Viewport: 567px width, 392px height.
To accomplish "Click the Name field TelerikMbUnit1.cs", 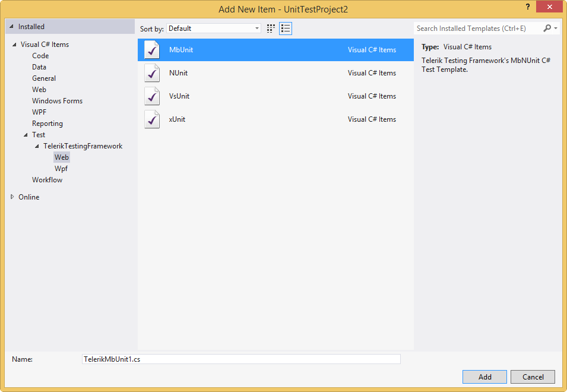I will pyautogui.click(x=241, y=359).
